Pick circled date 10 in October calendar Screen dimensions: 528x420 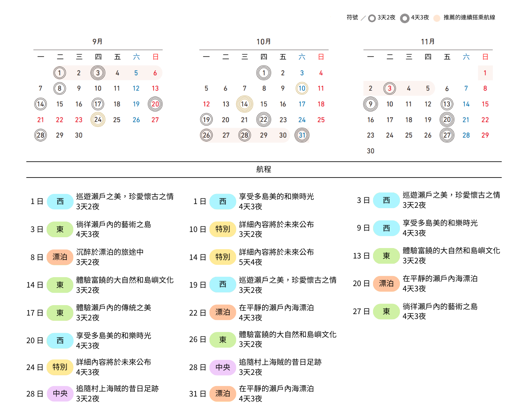click(302, 88)
